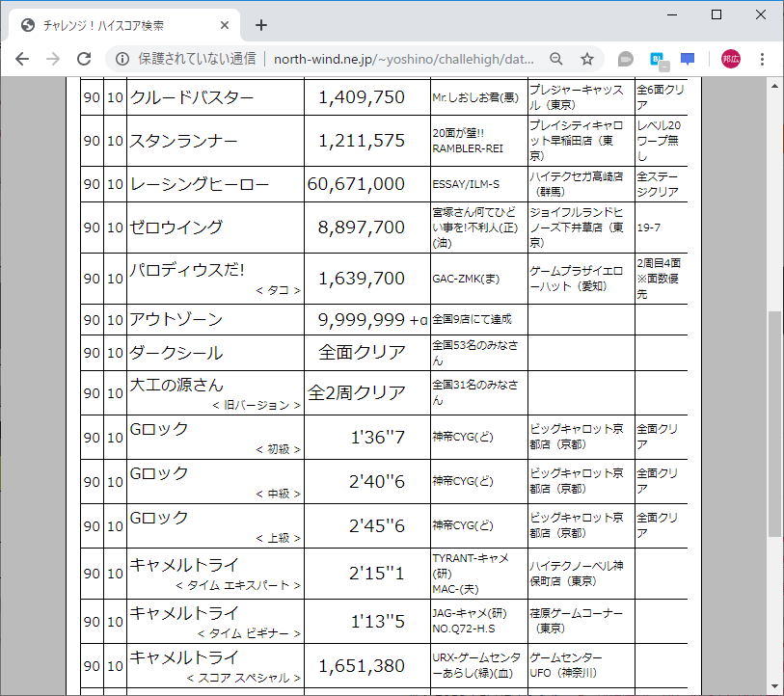Open the Chrome three-dot menu
This screenshot has width=784, height=696.
765,59
